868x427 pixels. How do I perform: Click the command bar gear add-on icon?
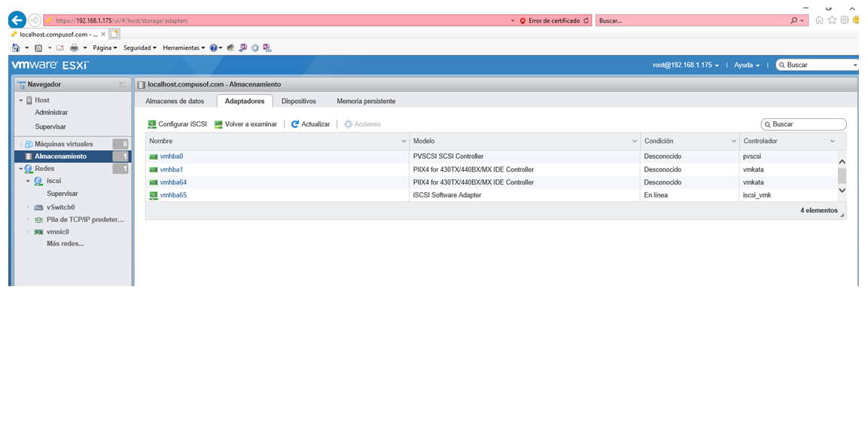pyautogui.click(x=254, y=47)
